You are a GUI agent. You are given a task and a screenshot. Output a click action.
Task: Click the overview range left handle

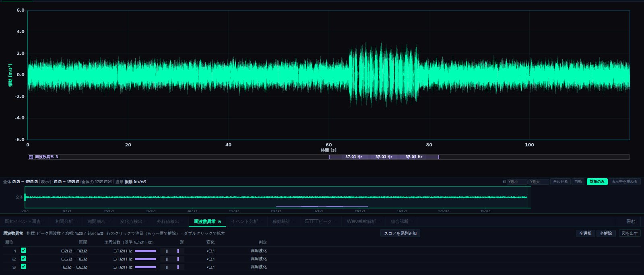[x=25, y=197]
